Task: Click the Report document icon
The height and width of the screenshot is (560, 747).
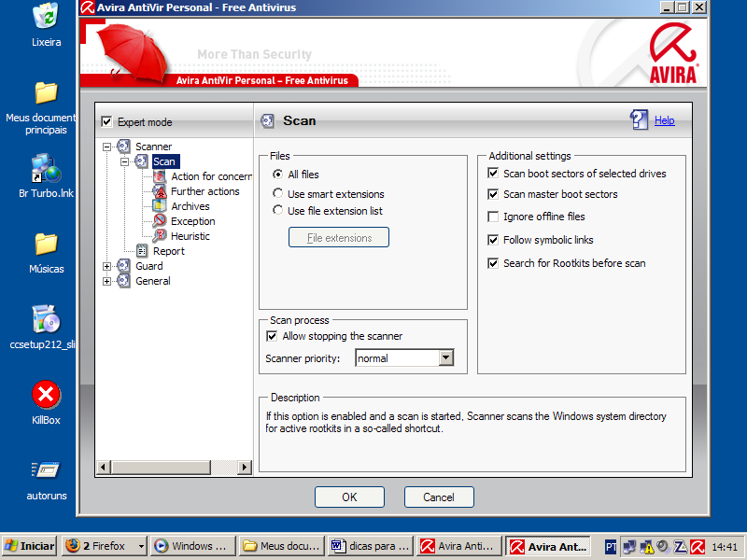Action: pos(142,251)
